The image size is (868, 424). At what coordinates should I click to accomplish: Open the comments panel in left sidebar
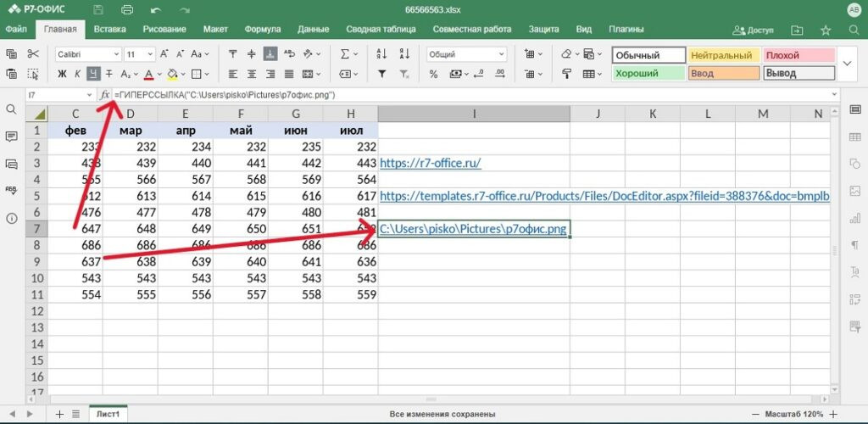point(12,137)
